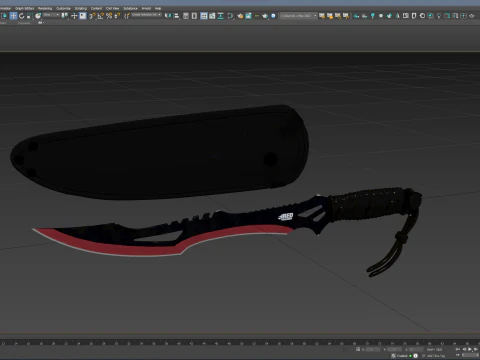Click the Render Production teapot icon
Viewport: 480px width, 360px height.
point(265,16)
